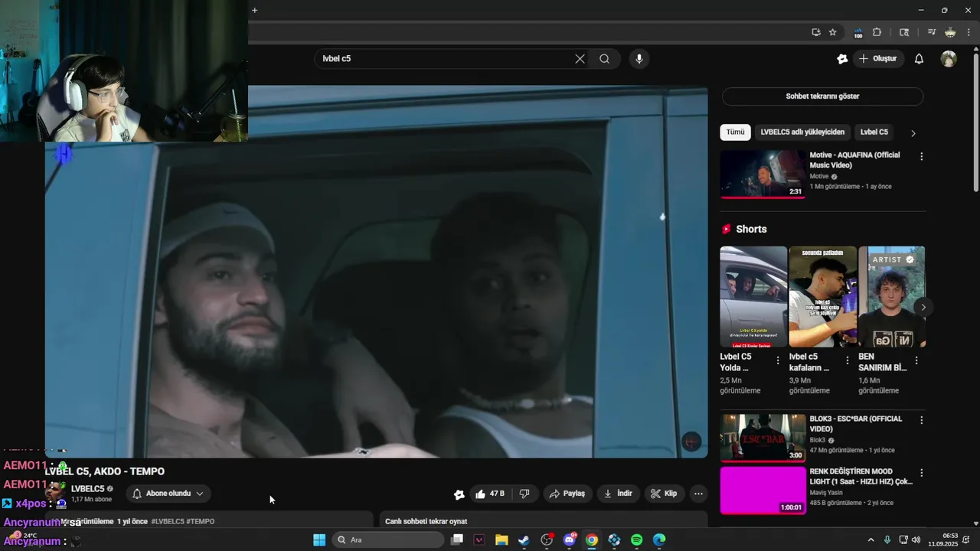Open options for BEN SANIRIM short
Screen dimensions: 980x551
(916, 360)
